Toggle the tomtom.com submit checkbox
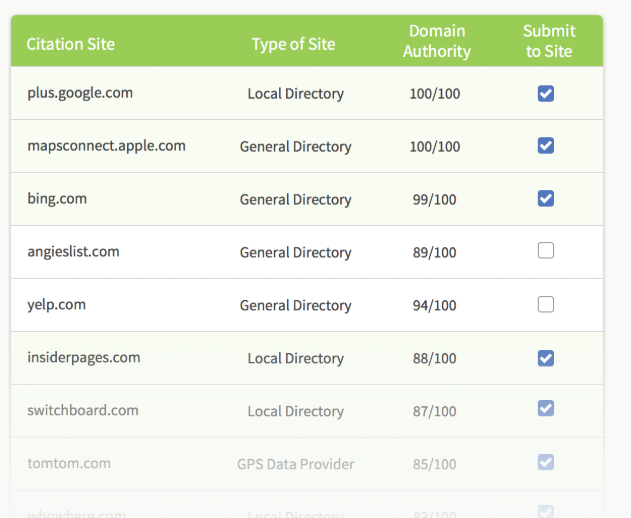The width and height of the screenshot is (631, 518). pos(545,462)
